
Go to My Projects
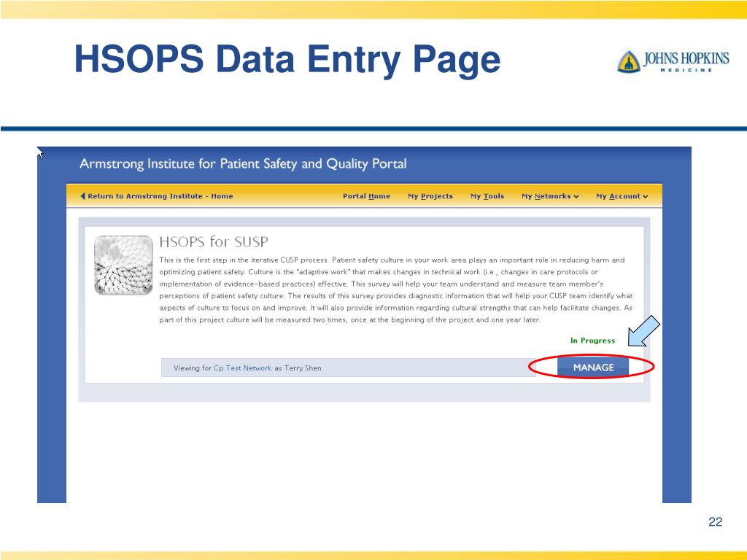(430, 195)
